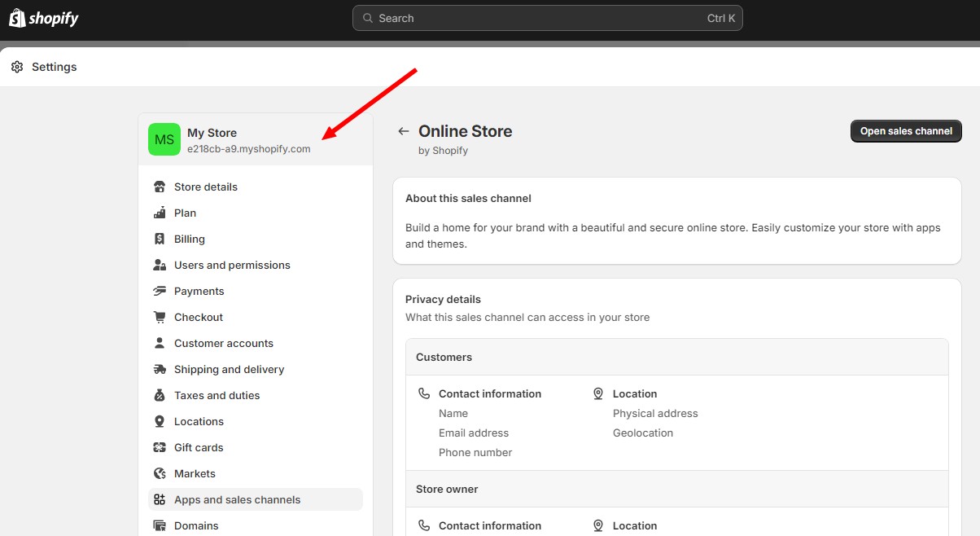The width and height of the screenshot is (980, 536).
Task: Select Payments in the sidebar
Action: click(x=256, y=291)
